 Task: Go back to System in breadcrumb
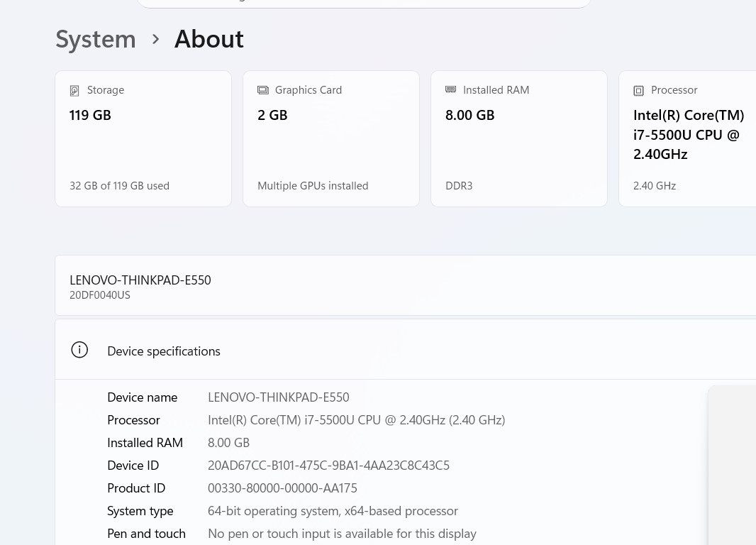[x=96, y=39]
